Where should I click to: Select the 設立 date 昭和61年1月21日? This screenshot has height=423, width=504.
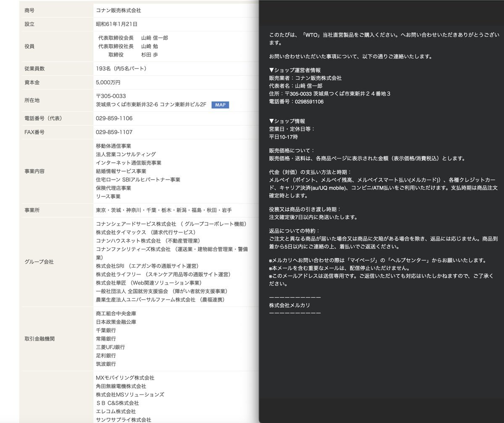(116, 24)
